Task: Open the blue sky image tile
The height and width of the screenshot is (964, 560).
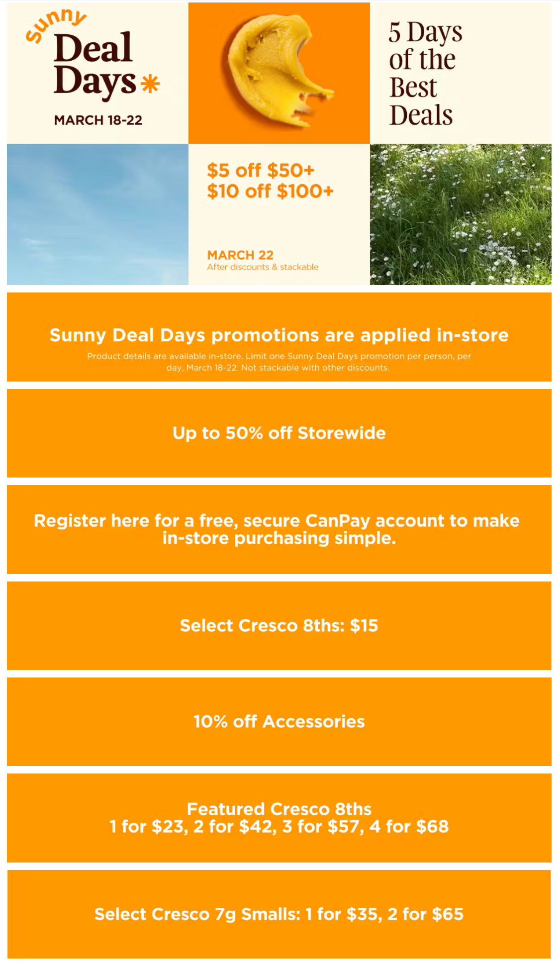Action: click(x=97, y=214)
